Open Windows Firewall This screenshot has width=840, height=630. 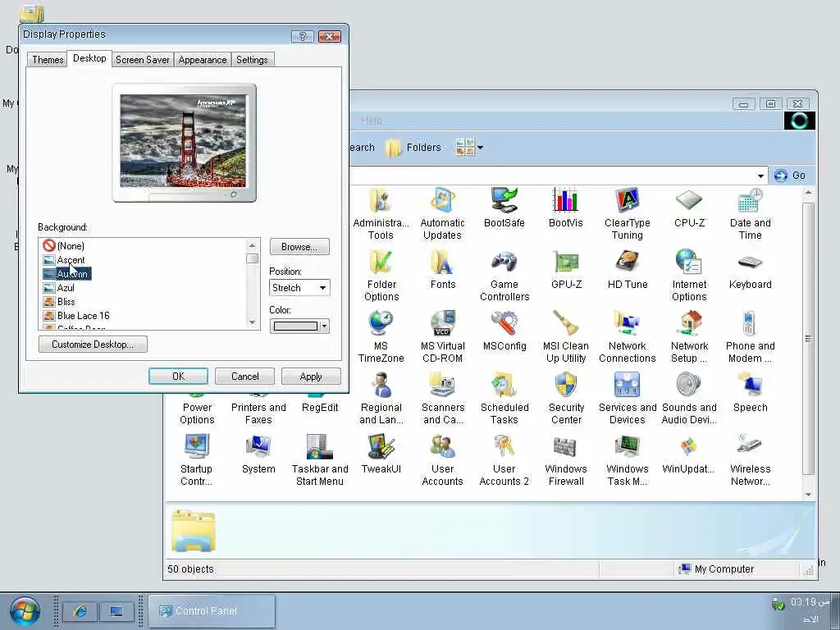coord(566,461)
